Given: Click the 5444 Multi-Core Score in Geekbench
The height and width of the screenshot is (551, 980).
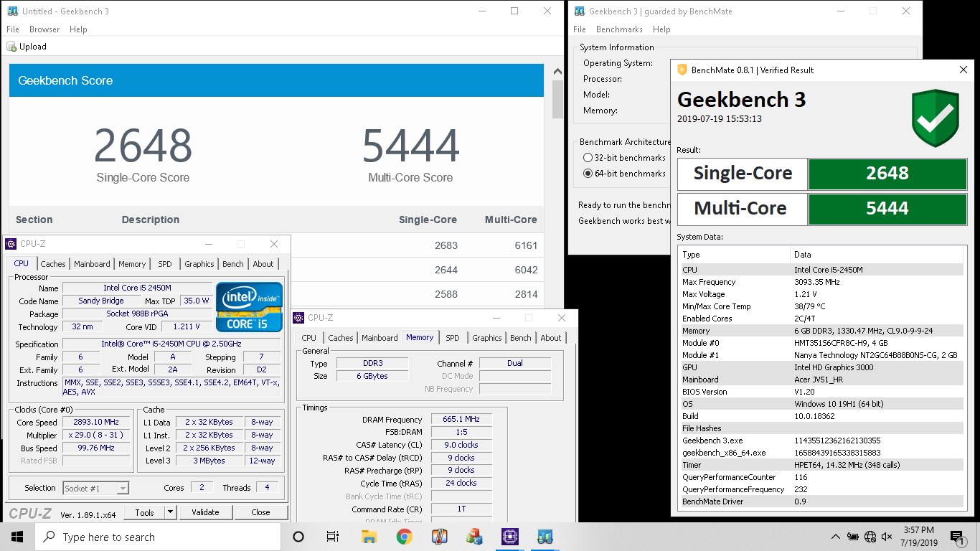Looking at the screenshot, I should tap(410, 146).
